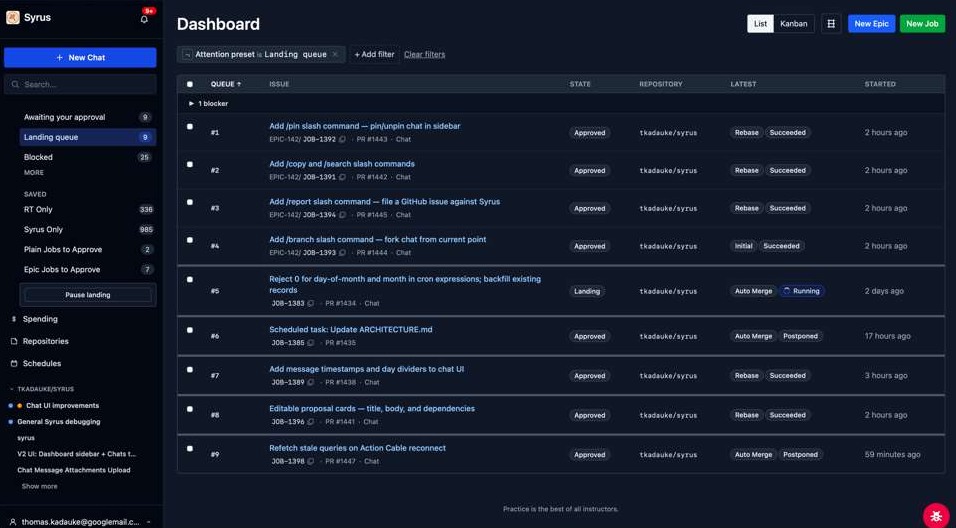The height and width of the screenshot is (528, 956).
Task: Check the row for /pin slash command
Action: tap(190, 127)
